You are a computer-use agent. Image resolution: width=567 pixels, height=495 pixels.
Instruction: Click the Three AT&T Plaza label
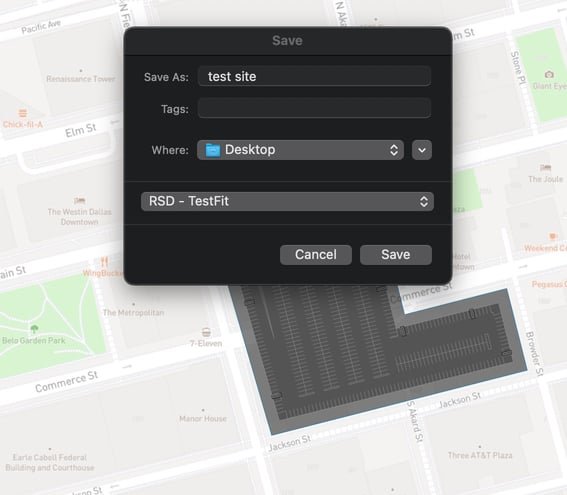pos(480,455)
